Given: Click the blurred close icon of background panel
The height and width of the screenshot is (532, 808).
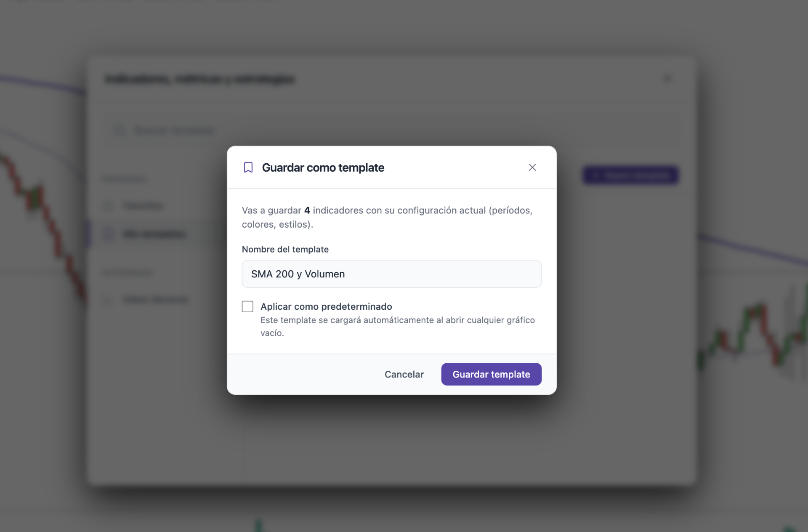Looking at the screenshot, I should coord(667,79).
